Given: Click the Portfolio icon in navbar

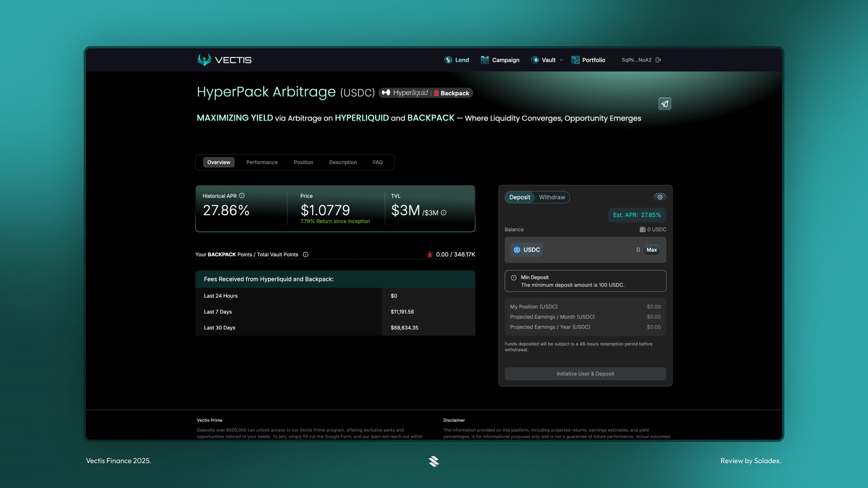Looking at the screenshot, I should [x=575, y=60].
